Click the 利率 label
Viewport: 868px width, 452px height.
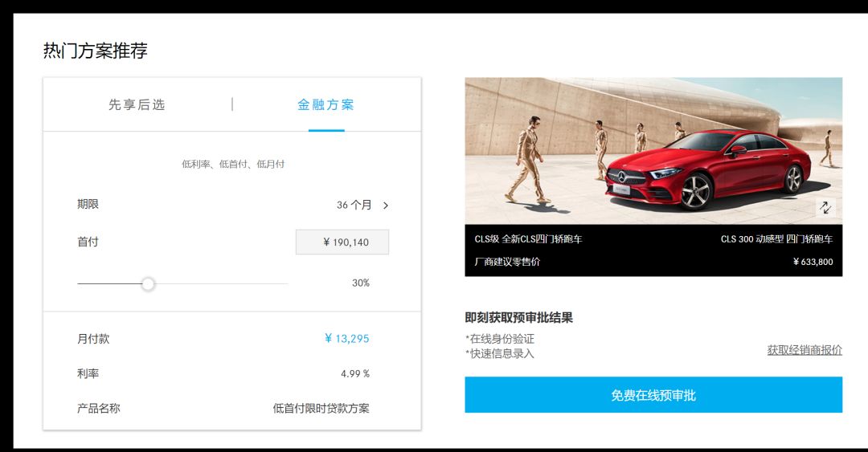pyautogui.click(x=88, y=373)
